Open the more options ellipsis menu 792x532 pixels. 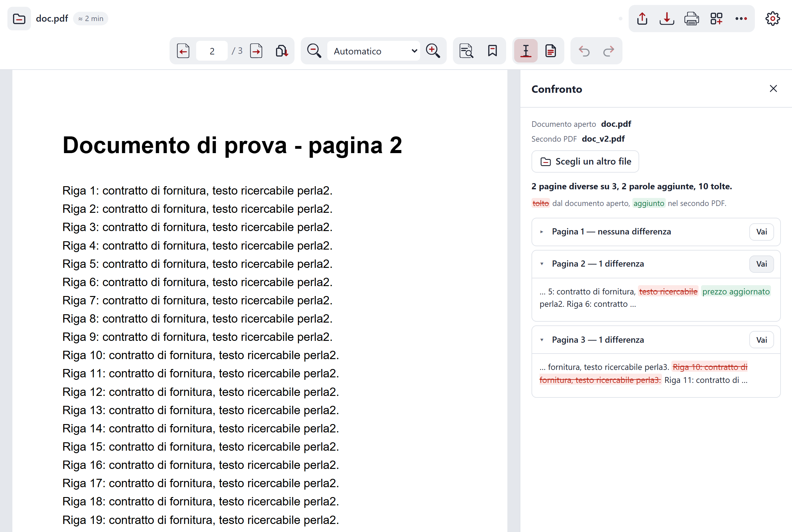[x=741, y=19]
